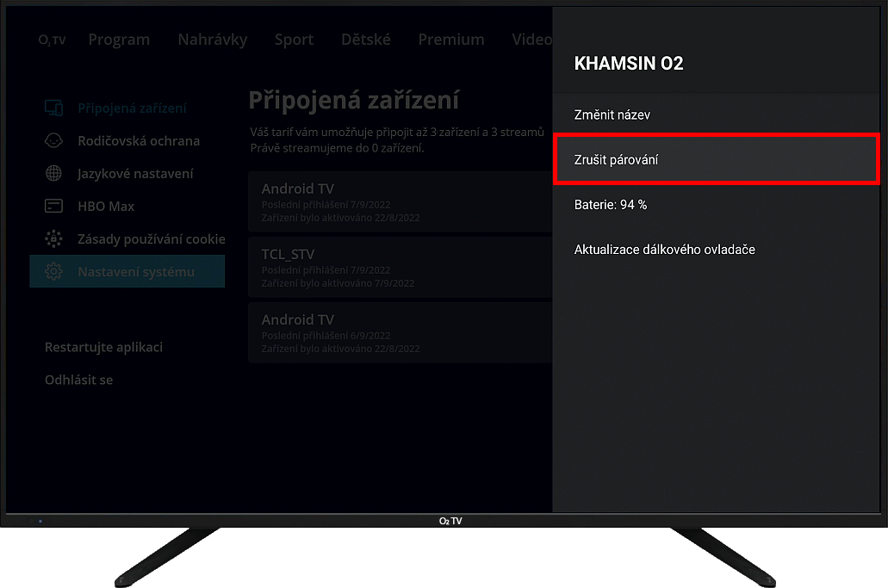Select the Premium tab
Screen dimensions: 888x588
[x=450, y=40]
